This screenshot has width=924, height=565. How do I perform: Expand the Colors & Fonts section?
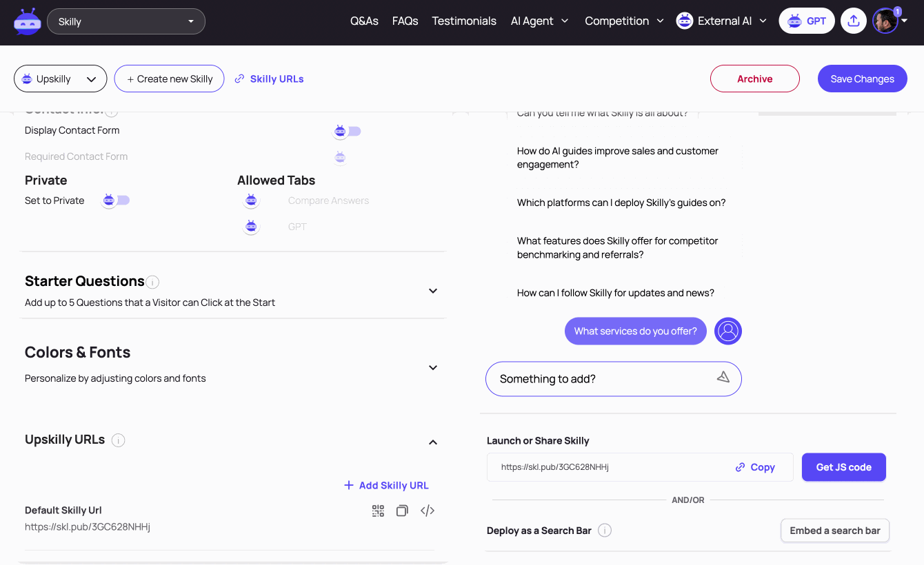point(433,367)
